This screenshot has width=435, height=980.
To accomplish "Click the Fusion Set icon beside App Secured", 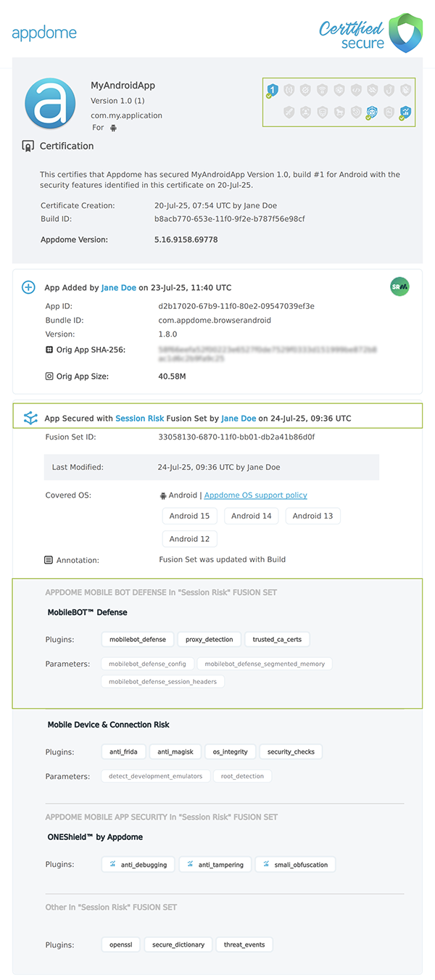I will 30,418.
